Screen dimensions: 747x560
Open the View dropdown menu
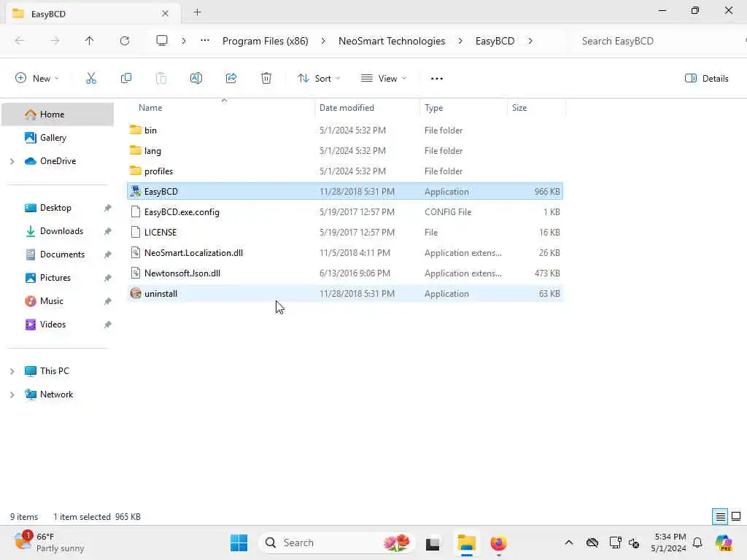(x=384, y=79)
